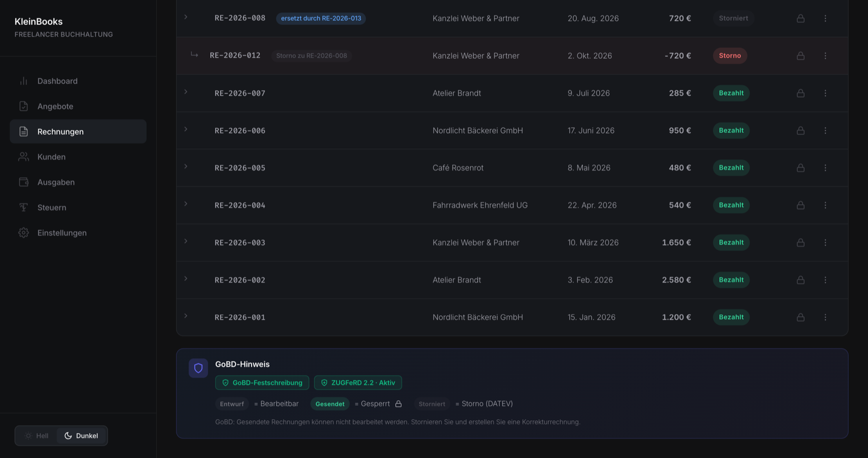Click lock icon for RE-2026-005
This screenshot has height=458, width=868.
800,168
